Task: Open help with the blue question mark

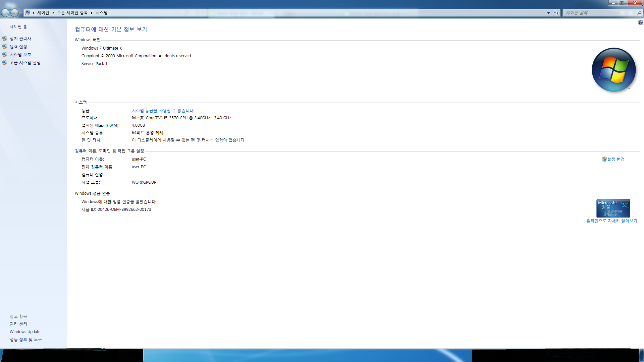Action: [x=640, y=22]
